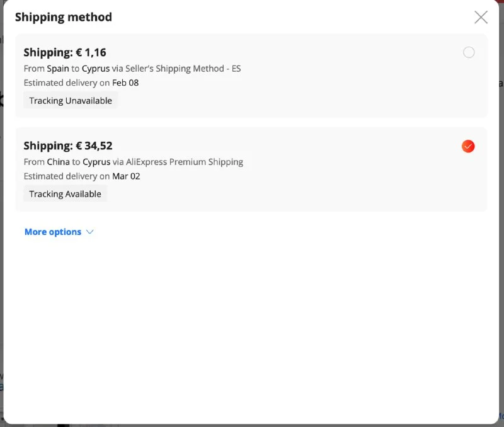Close the Shipping method dialog
This screenshot has height=427, width=504.
481,17
